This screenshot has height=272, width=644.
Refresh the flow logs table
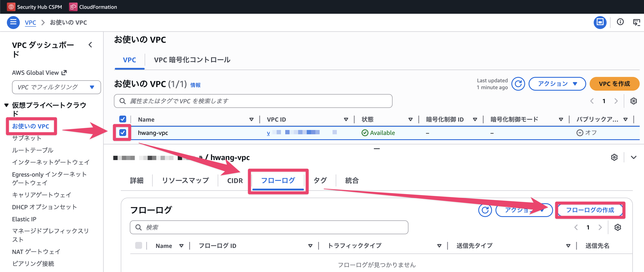click(485, 210)
